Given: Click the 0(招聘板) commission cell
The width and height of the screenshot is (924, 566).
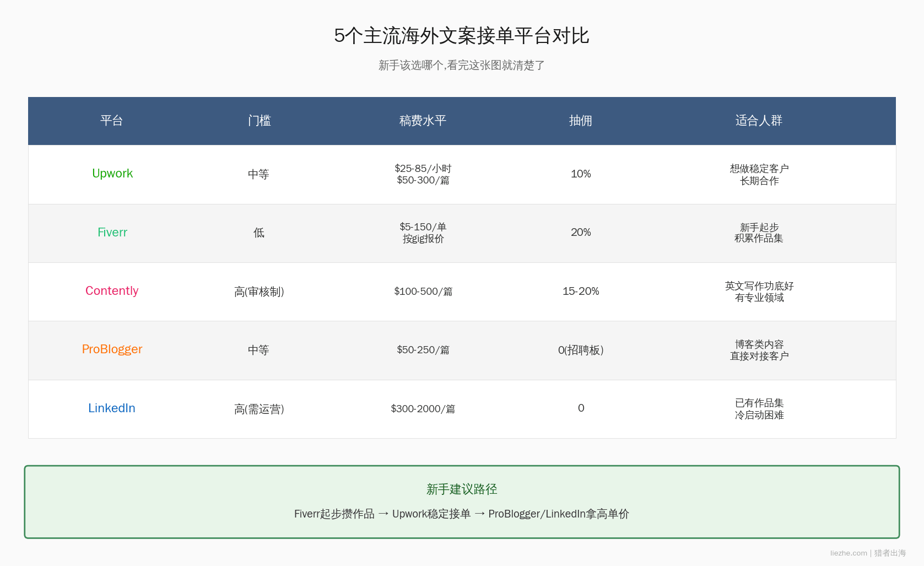Looking at the screenshot, I should click(x=581, y=350).
